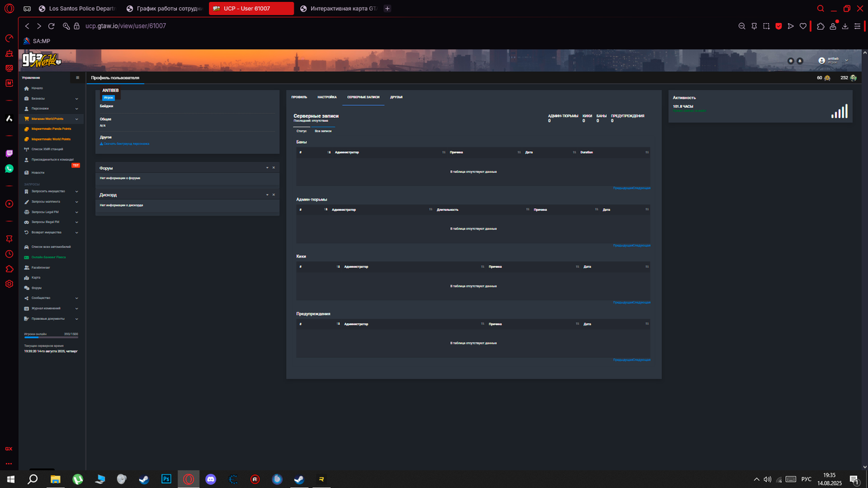868x488 pixels.
Task: Select the Статус sub-tab
Action: 302,130
